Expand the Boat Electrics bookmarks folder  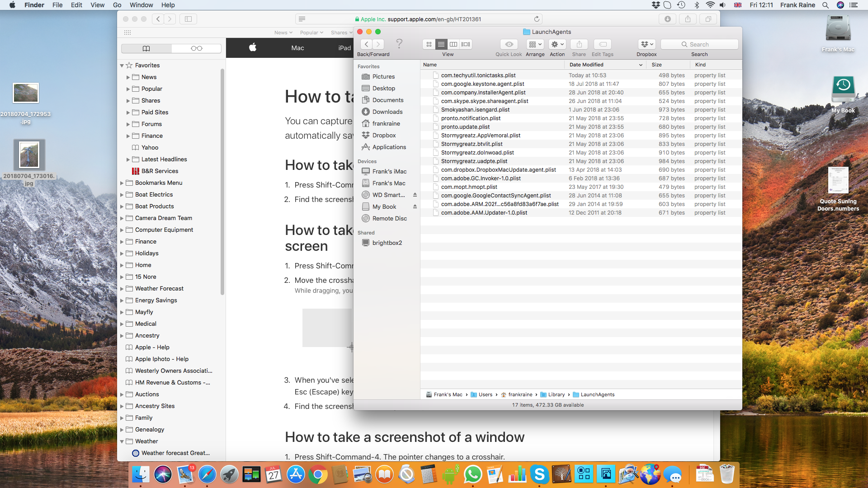pyautogui.click(x=122, y=195)
